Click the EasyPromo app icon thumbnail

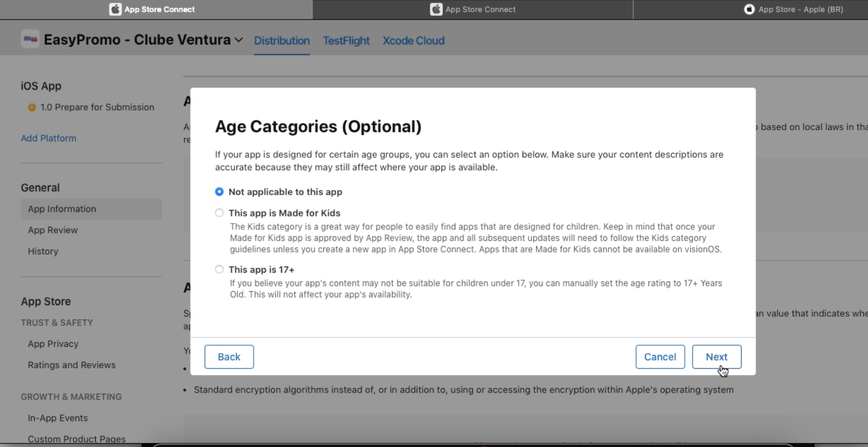(30, 39)
